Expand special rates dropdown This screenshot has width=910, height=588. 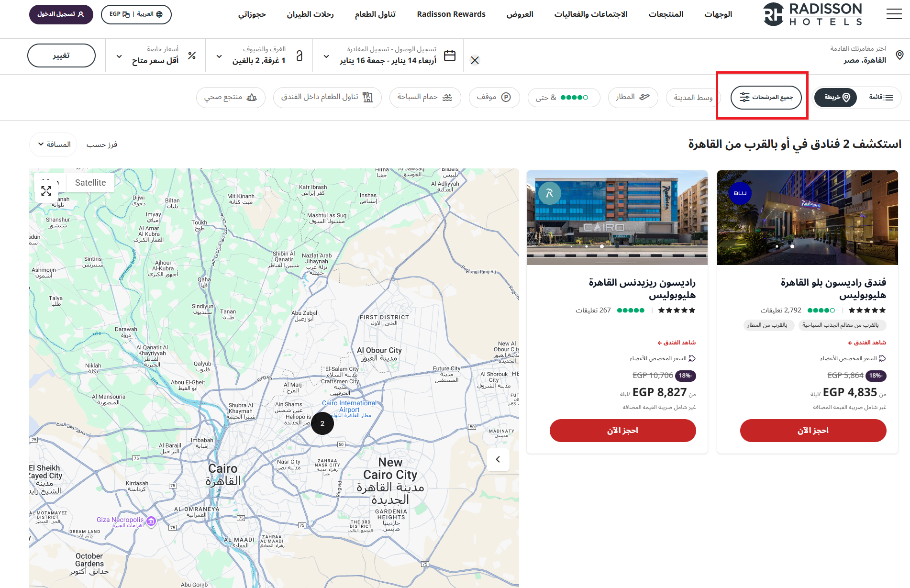point(119,56)
